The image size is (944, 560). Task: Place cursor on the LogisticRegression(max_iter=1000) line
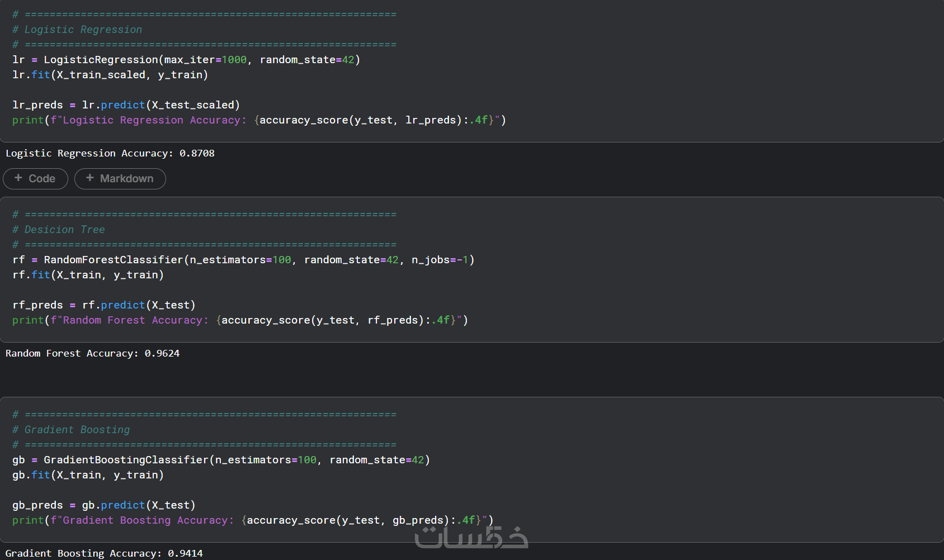[186, 60]
